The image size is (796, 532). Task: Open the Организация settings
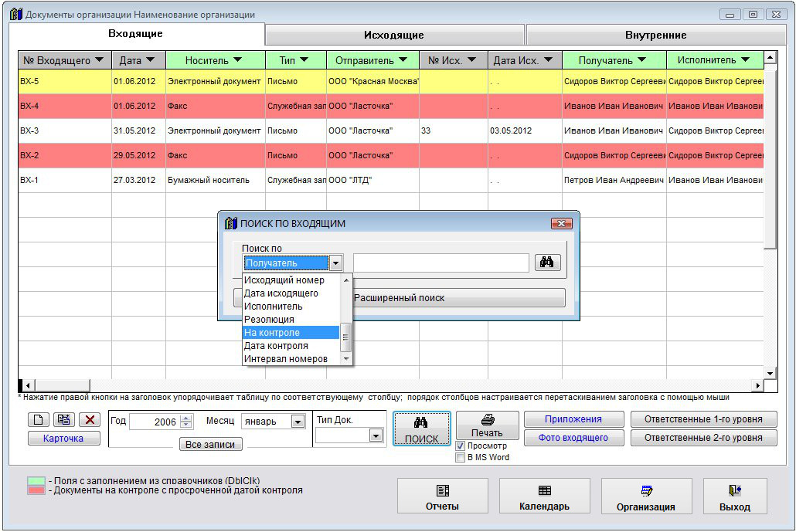click(x=645, y=496)
